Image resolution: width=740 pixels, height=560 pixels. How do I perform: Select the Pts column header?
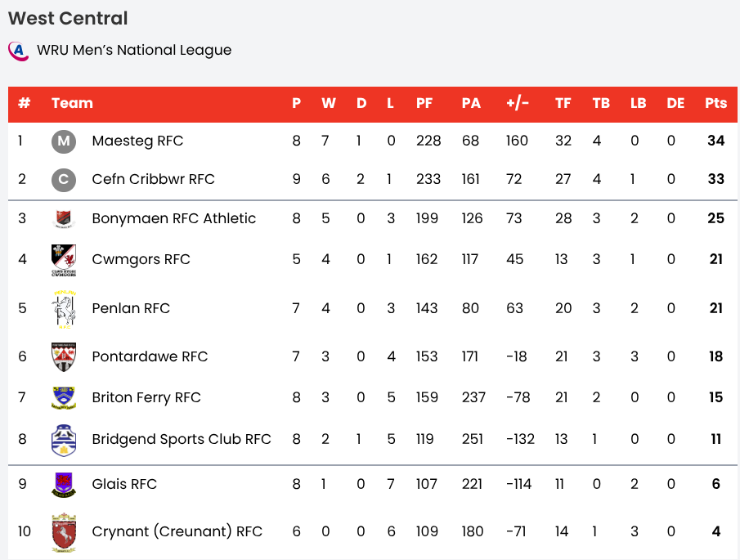coord(715,104)
